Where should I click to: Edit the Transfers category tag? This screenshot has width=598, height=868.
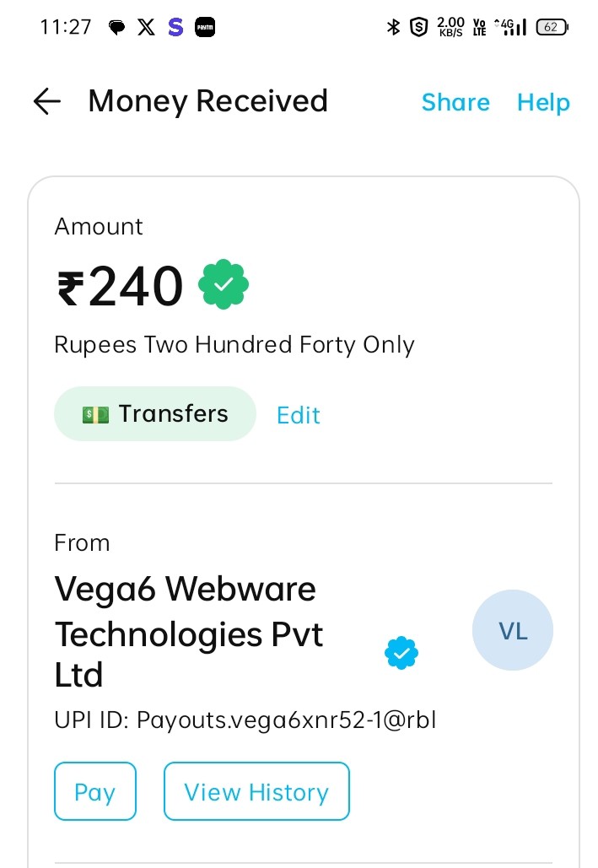point(299,415)
